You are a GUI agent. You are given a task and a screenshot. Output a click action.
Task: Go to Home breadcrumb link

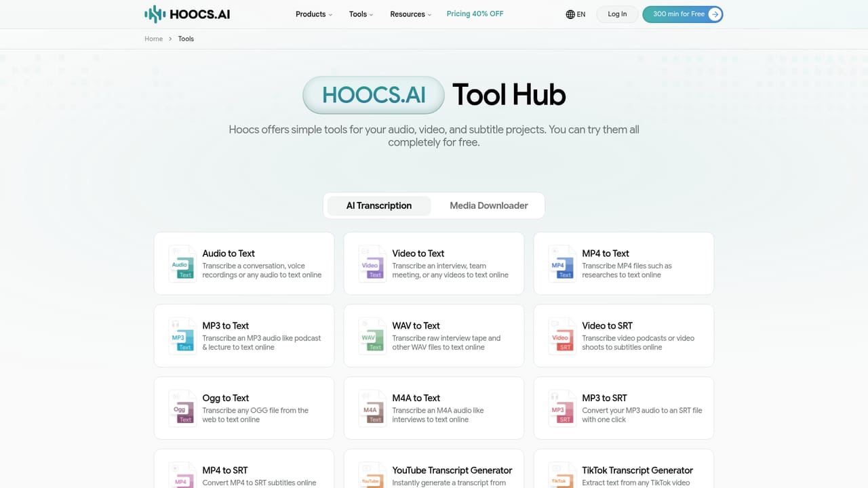click(154, 39)
